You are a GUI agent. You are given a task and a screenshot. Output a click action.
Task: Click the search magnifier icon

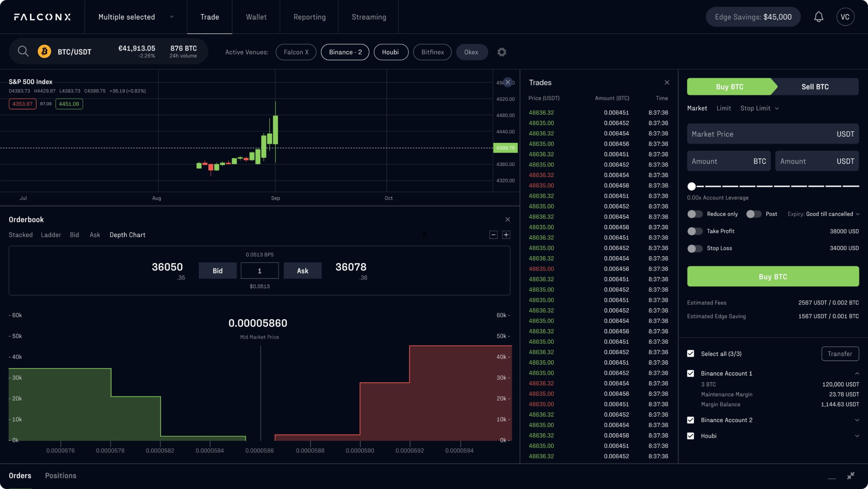coord(23,52)
